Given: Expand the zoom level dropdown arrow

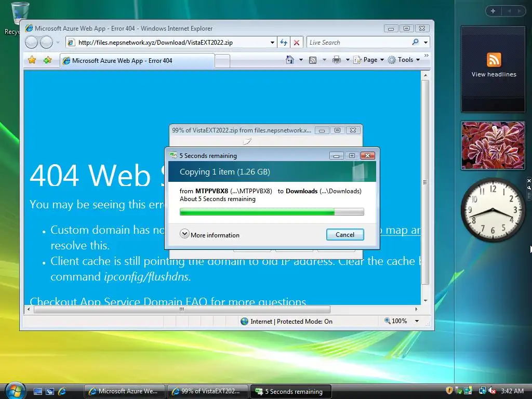Looking at the screenshot, I should pyautogui.click(x=417, y=321).
